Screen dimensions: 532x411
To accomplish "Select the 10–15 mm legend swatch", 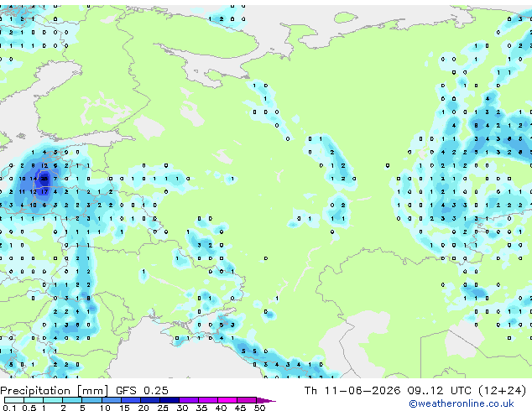I will click(111, 400).
